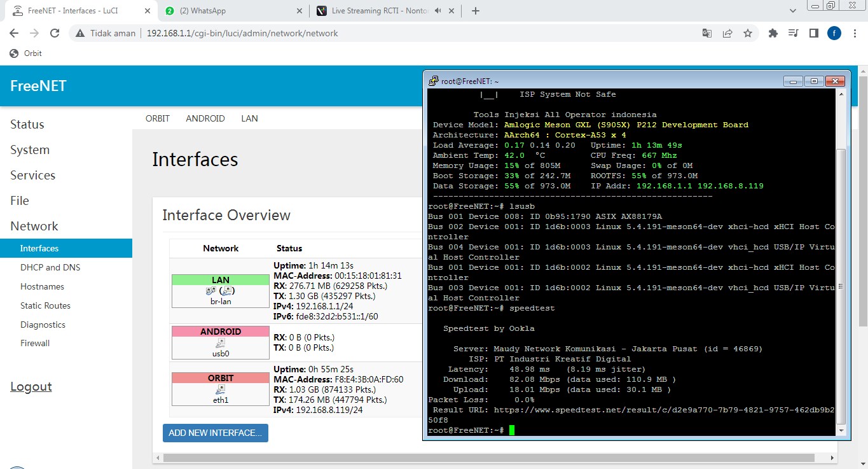Select Interfaces under Network
Viewport: 868px width, 469px height.
click(66, 248)
